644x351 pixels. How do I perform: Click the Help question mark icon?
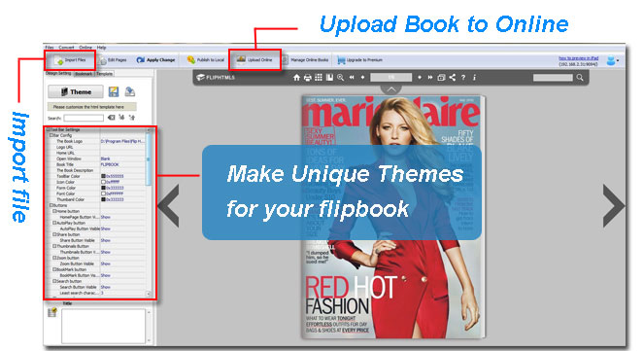[463, 77]
